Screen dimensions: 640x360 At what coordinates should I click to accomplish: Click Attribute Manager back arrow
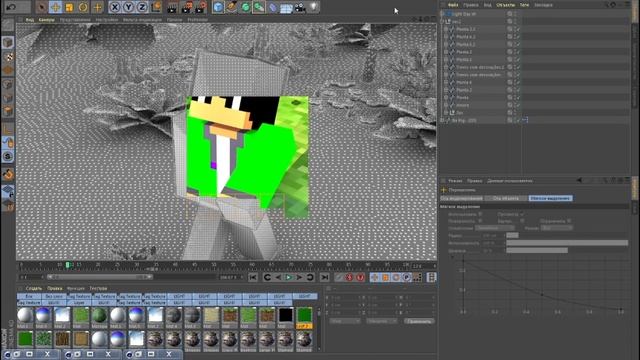(579, 180)
